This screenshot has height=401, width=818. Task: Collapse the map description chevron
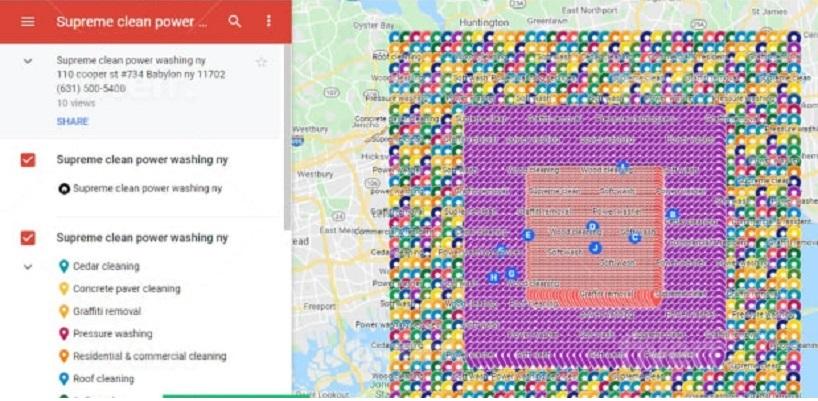28,61
